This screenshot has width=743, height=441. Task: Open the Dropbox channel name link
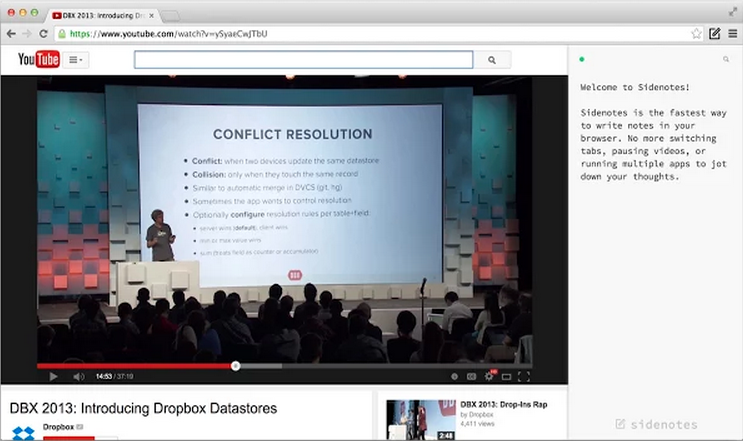point(58,427)
